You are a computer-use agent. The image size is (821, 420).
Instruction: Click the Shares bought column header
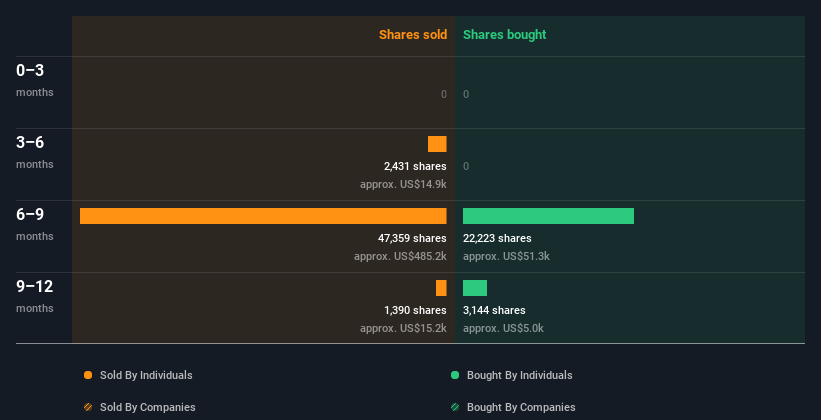point(504,35)
